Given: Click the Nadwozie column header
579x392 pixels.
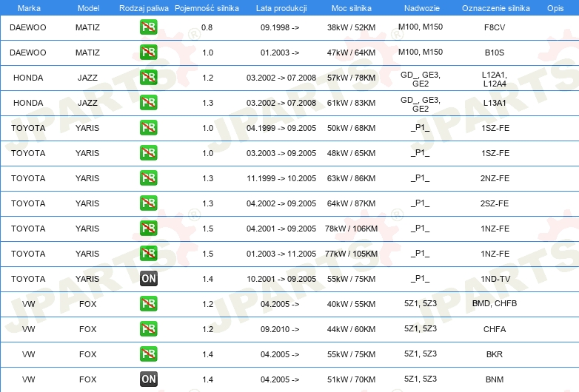Looking at the screenshot, I should [422, 8].
